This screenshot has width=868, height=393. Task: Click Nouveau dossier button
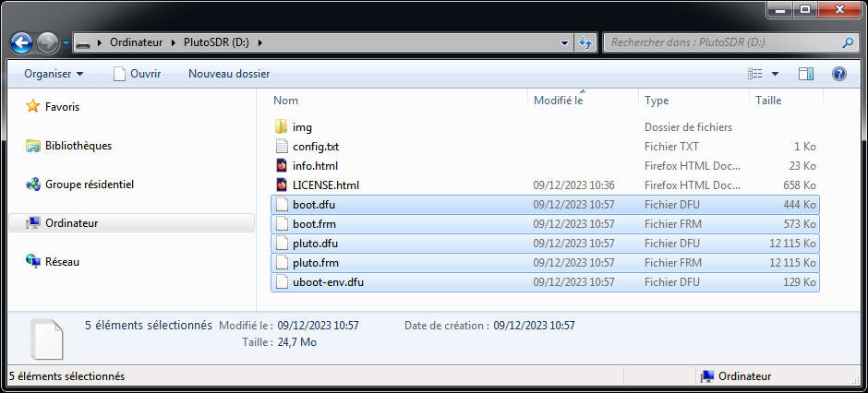229,74
